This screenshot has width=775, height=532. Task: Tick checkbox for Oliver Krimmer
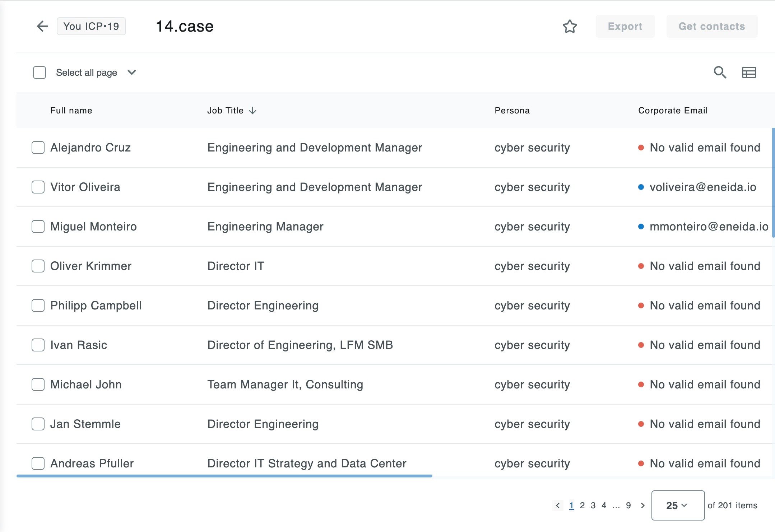38,266
